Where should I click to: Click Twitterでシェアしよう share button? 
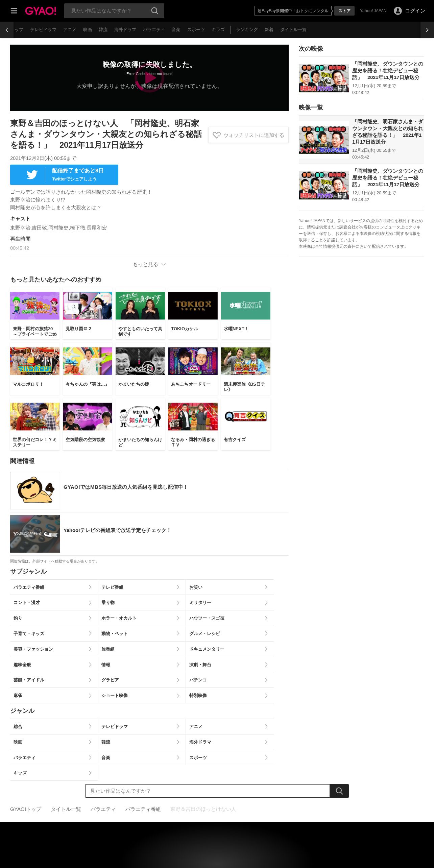tap(64, 175)
